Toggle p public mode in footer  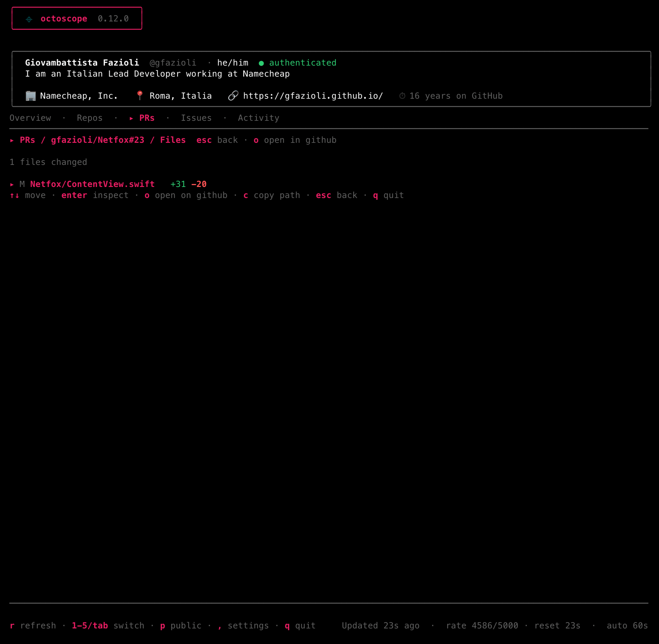pos(180,626)
